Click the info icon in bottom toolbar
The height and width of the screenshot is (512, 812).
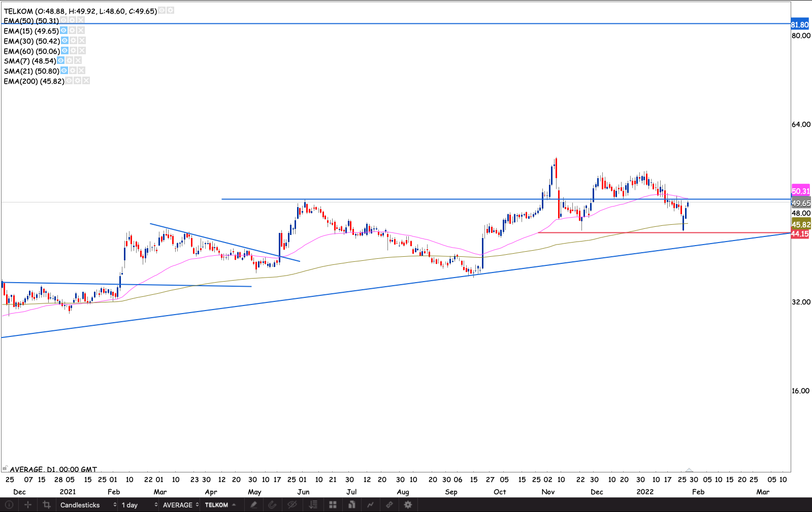(9, 505)
